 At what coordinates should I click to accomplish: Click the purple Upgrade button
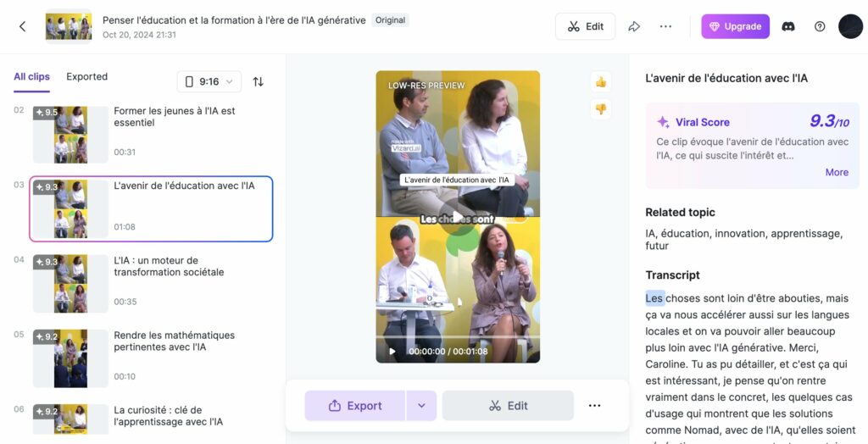coord(735,26)
